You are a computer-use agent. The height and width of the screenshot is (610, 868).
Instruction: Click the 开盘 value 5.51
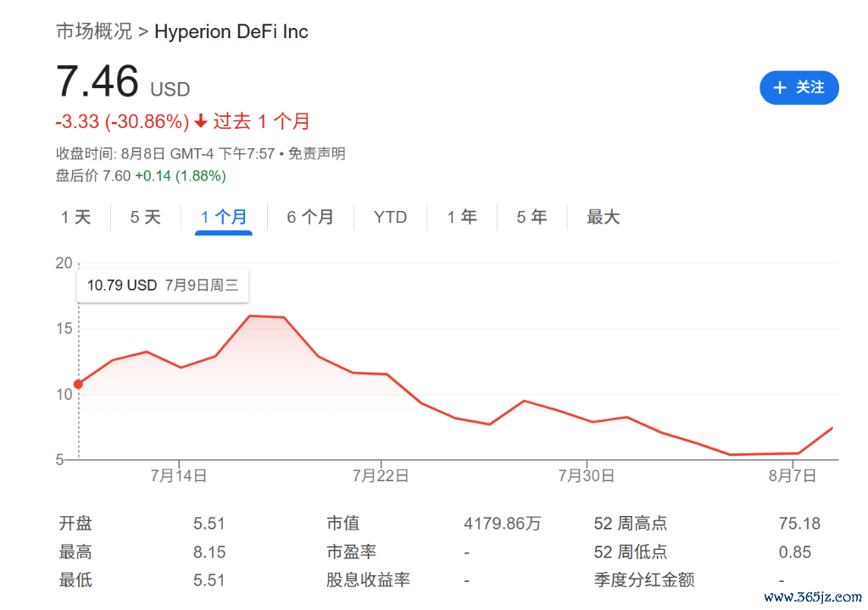[209, 524]
